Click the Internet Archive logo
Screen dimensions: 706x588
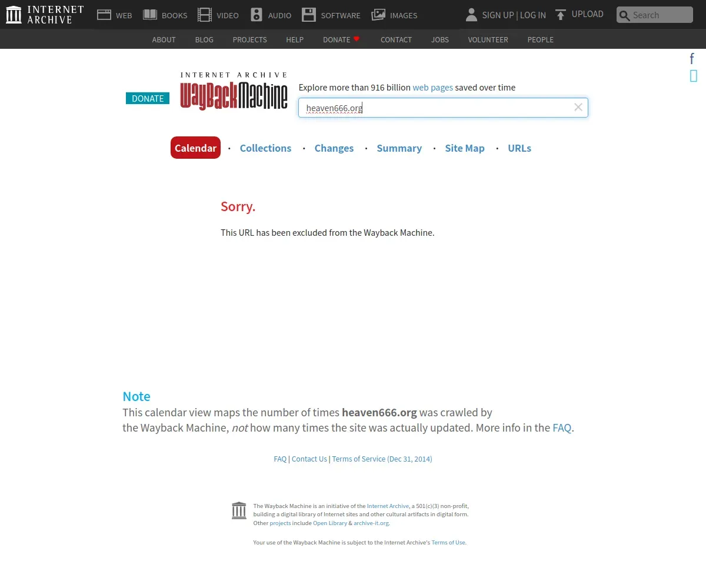click(x=45, y=15)
